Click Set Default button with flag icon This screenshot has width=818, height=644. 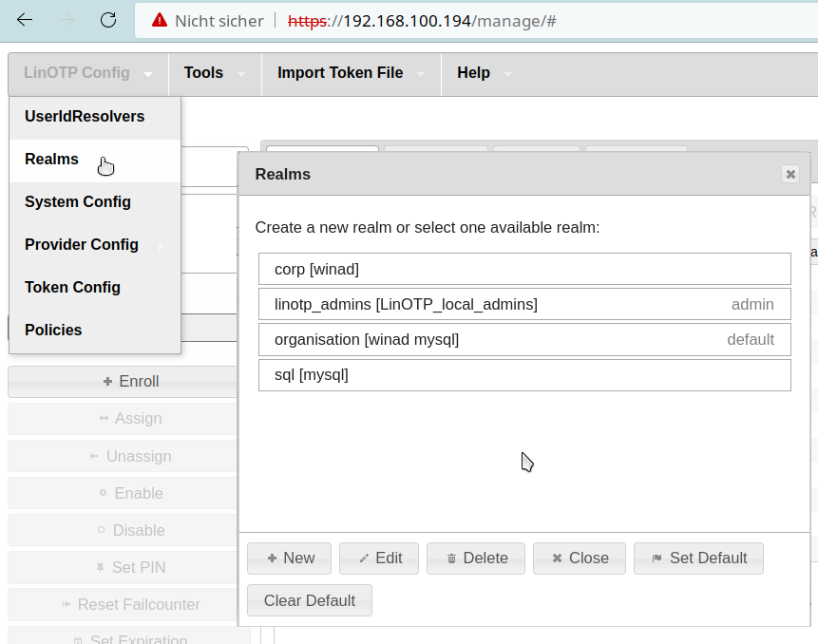(x=697, y=559)
